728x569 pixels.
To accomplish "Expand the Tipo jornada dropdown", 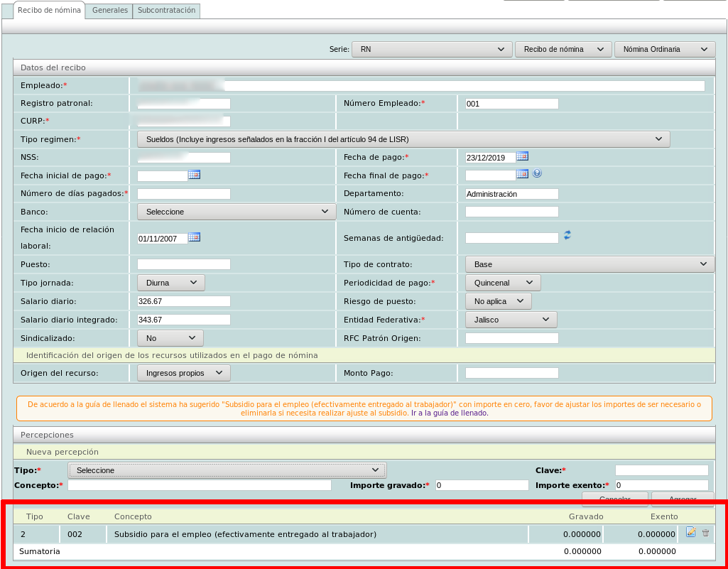I will 171,283.
